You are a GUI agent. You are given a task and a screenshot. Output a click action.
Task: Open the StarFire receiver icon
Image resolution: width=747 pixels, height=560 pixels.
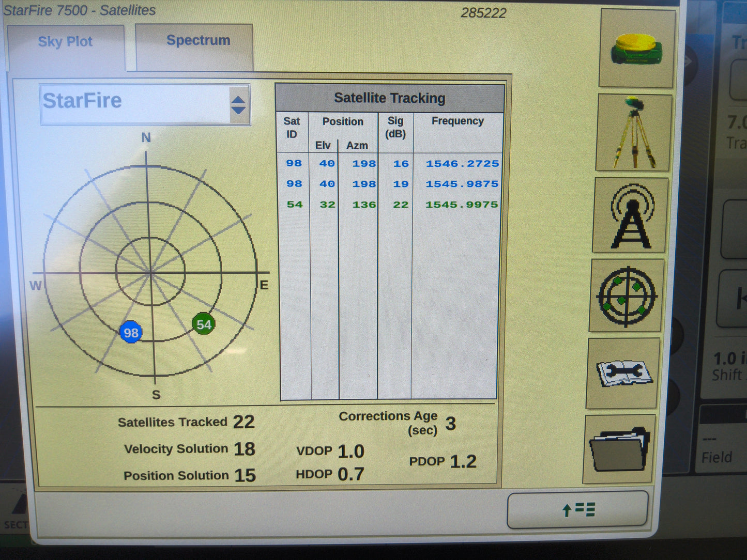coord(637,48)
